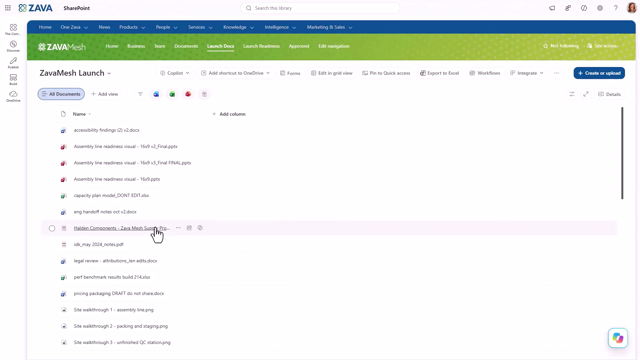Open Add shortcut to OneDrive dropdown
The width and height of the screenshot is (640, 360).
(x=236, y=73)
